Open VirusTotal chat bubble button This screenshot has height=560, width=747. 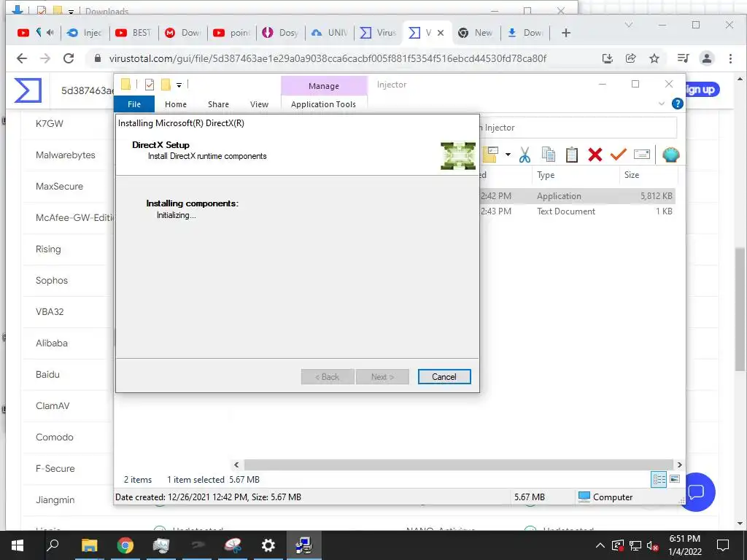697,492
